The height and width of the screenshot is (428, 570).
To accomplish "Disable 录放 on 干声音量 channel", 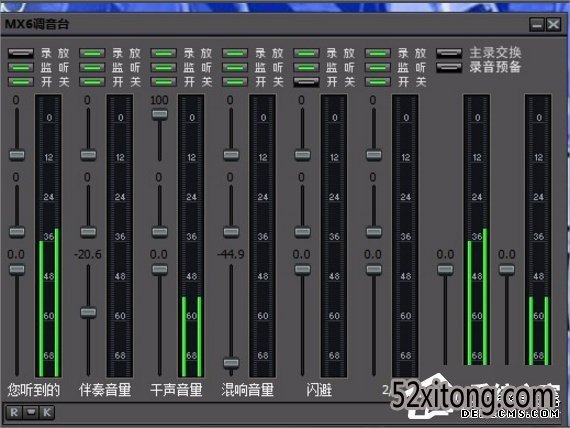I will click(164, 53).
